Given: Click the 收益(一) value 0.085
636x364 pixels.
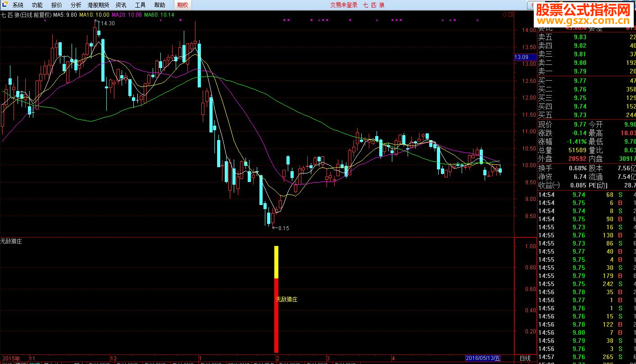Looking at the screenshot, I should [x=578, y=185].
